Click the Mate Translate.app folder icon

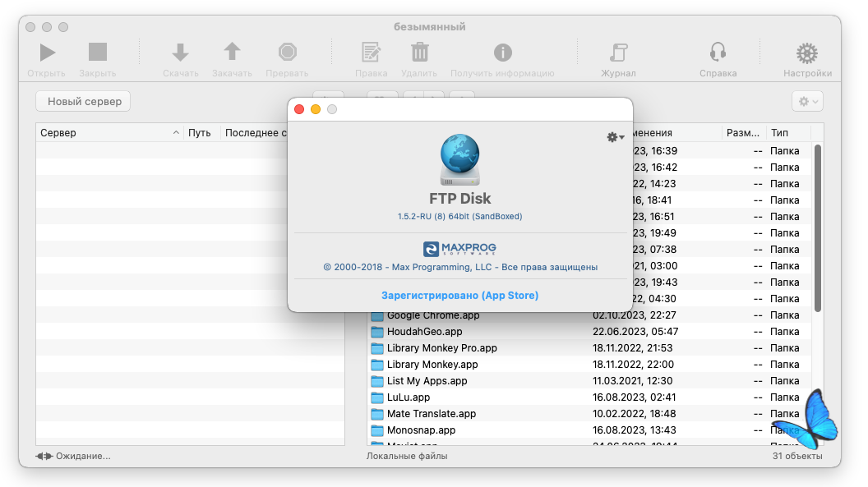[377, 414]
